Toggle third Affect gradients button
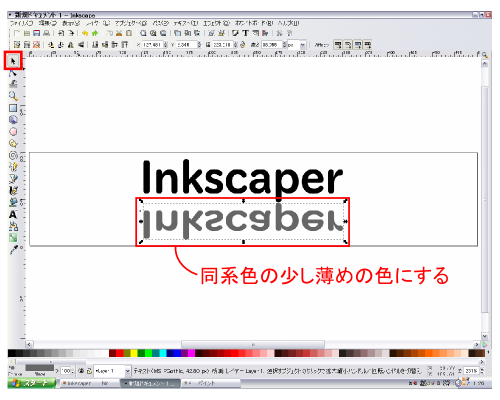Viewport: 500px width, 400px height. click(x=358, y=45)
